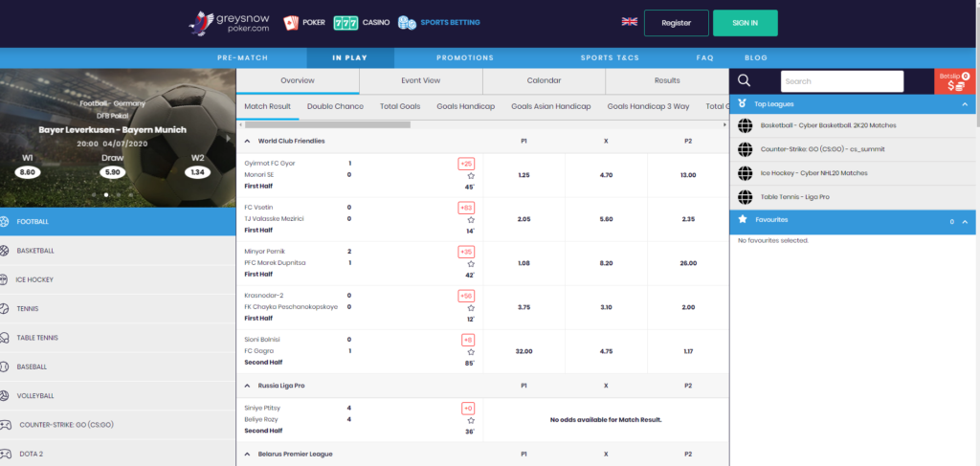Click the search magnifier icon
The width and height of the screenshot is (980, 466).
[744, 80]
